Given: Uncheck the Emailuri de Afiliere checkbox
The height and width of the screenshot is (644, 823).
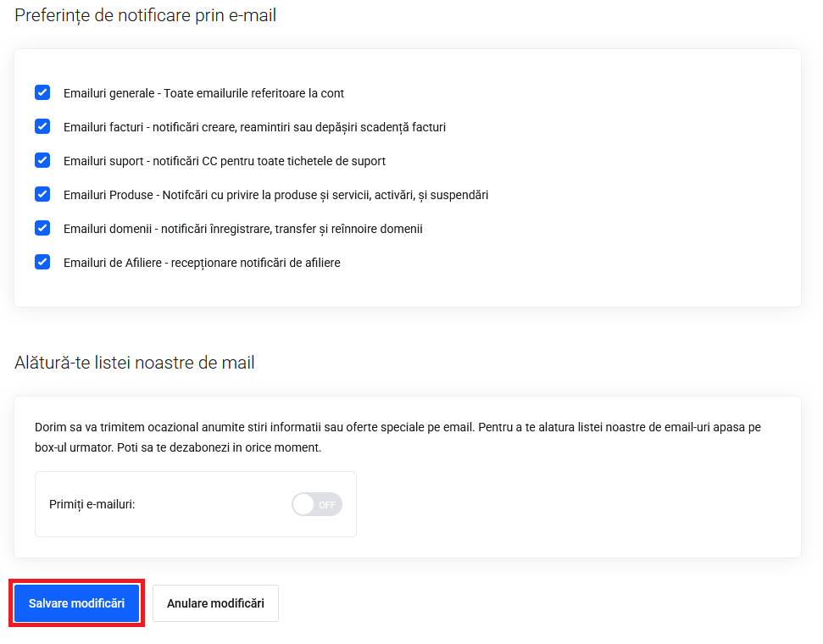Looking at the screenshot, I should (42, 262).
